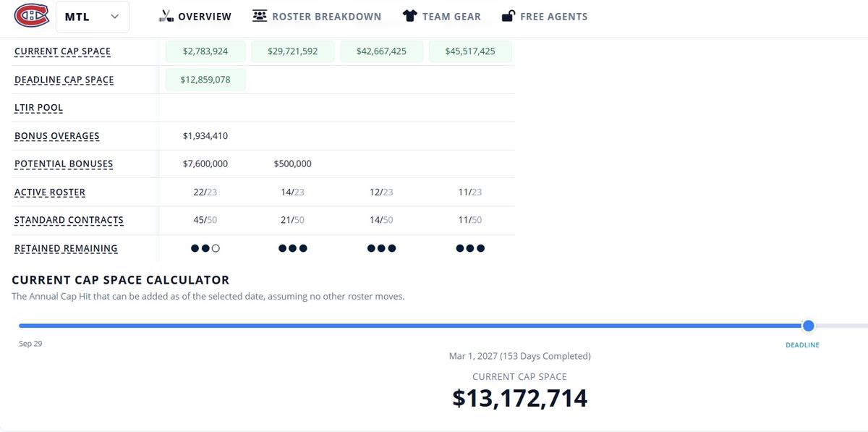
Task: Click the 45/50 standard contracts value
Action: coord(205,220)
